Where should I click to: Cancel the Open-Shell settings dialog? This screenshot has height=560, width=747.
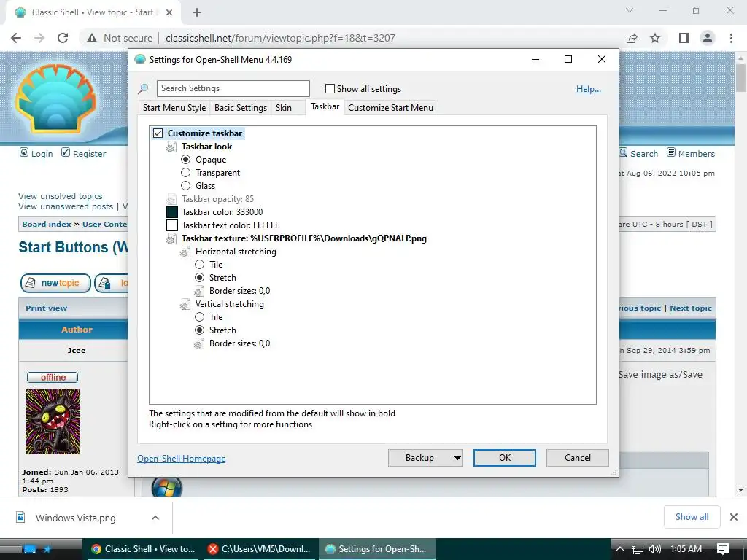tap(578, 458)
